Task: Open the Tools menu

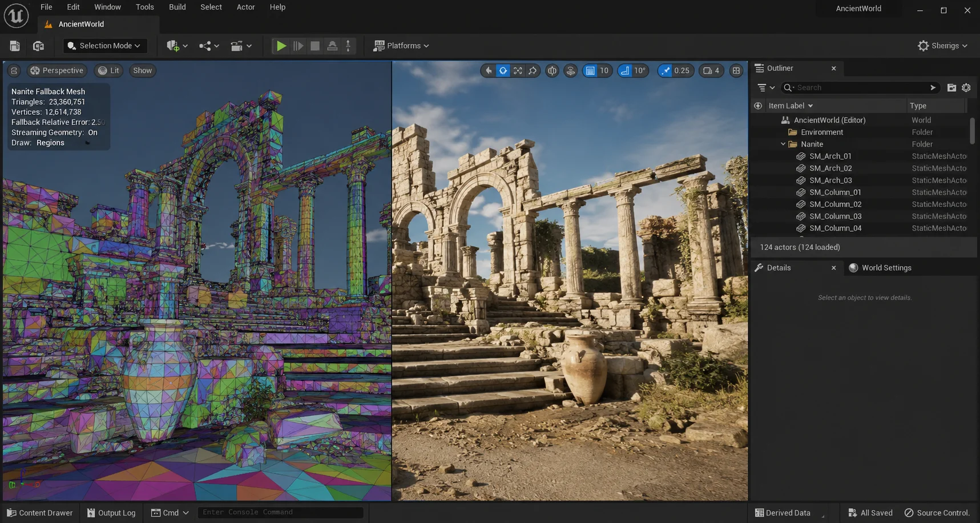Action: tap(145, 7)
